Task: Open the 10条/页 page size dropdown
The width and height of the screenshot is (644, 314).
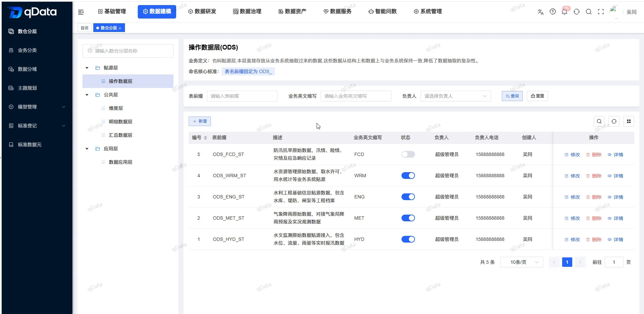Action: (x=521, y=262)
